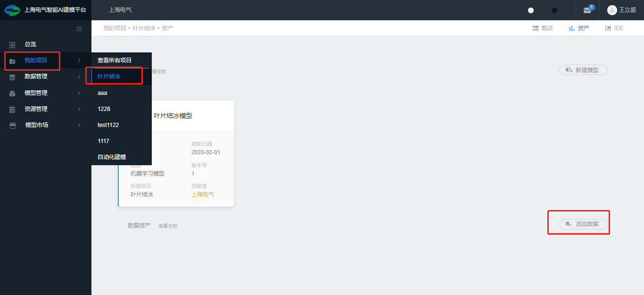
Task: Expand the 资源管理 chevron arrow
Action: [x=79, y=109]
